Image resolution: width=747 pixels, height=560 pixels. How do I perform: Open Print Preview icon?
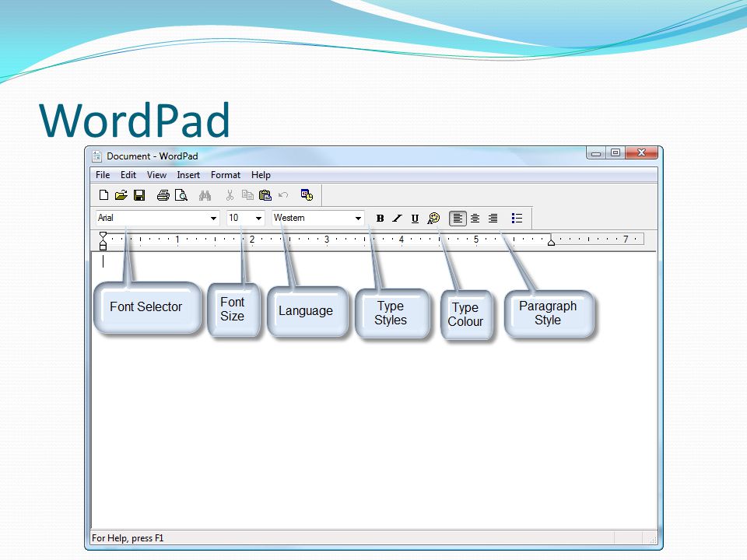pos(181,194)
